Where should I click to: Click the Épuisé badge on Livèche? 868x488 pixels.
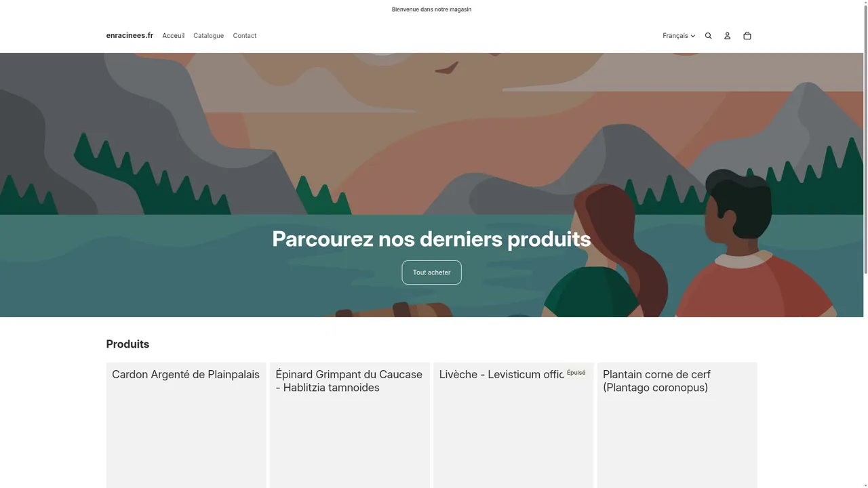tap(576, 373)
